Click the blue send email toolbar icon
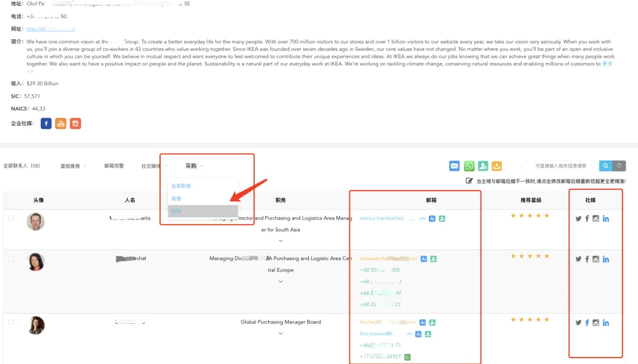This screenshot has width=638, height=364. pos(454,166)
